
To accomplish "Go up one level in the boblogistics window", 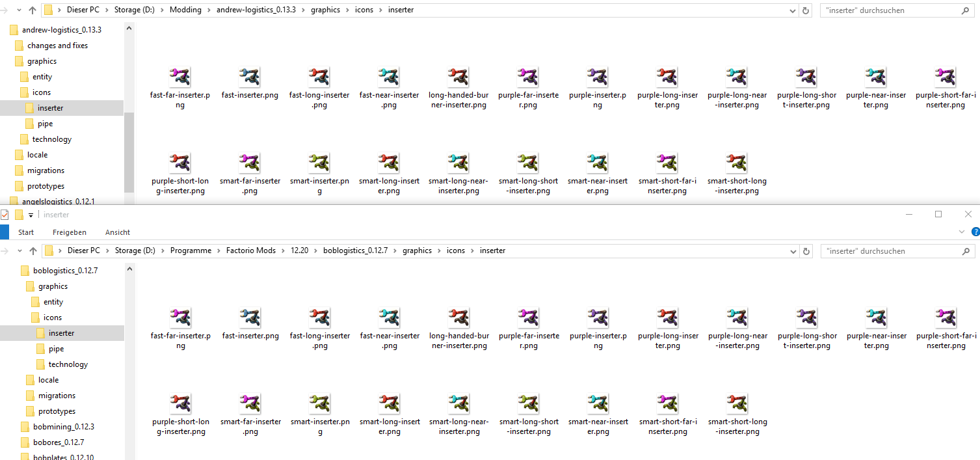I will pos(33,251).
